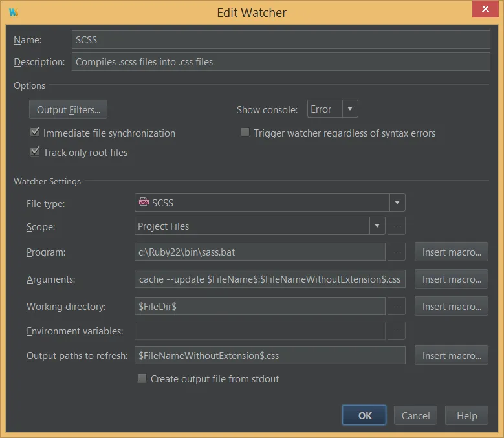Close the Edit Watcher dialog
Viewport: 504px width, 438px height.
[x=485, y=9]
